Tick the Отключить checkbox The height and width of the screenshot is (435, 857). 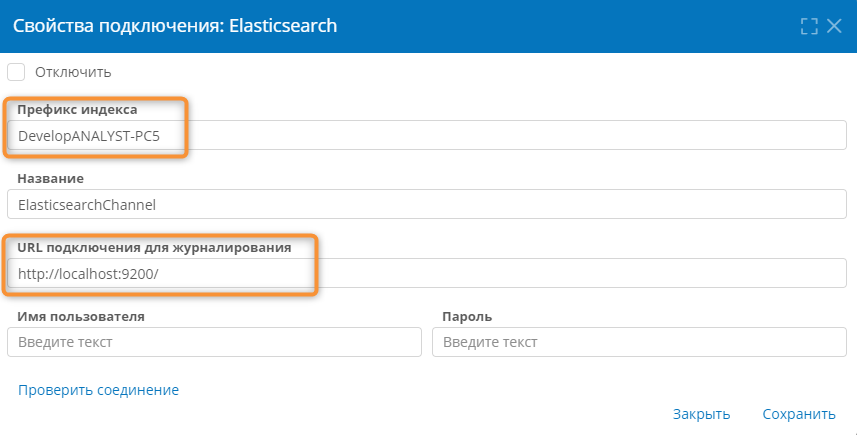point(16,72)
